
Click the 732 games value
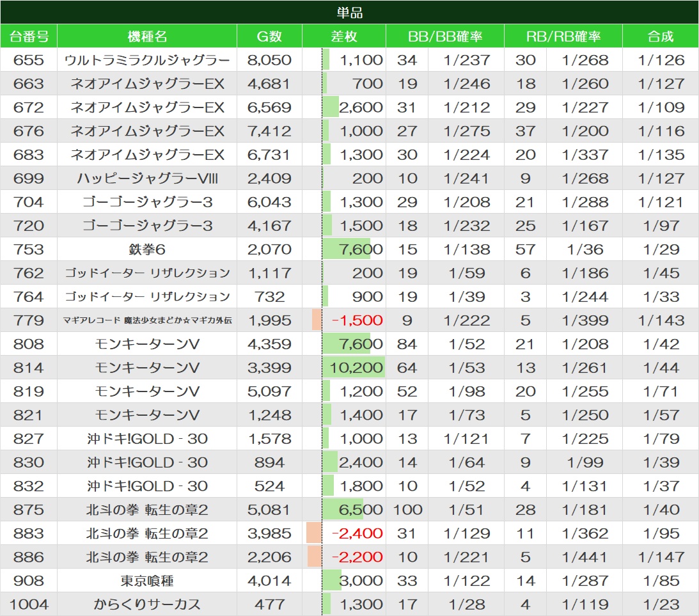[269, 296]
